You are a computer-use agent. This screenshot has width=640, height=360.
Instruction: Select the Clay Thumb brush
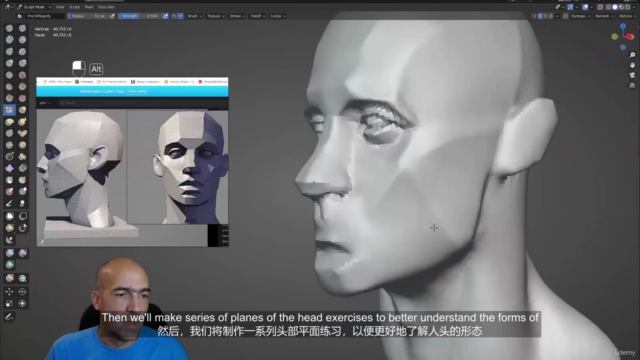tap(9, 51)
